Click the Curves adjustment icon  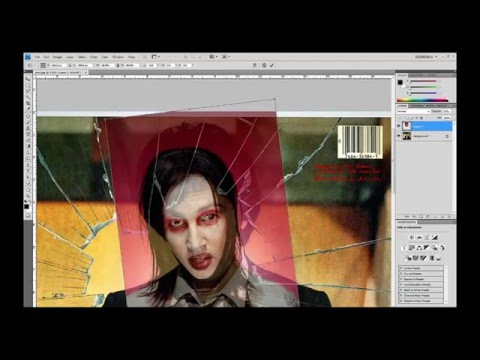pyautogui.click(x=427, y=237)
